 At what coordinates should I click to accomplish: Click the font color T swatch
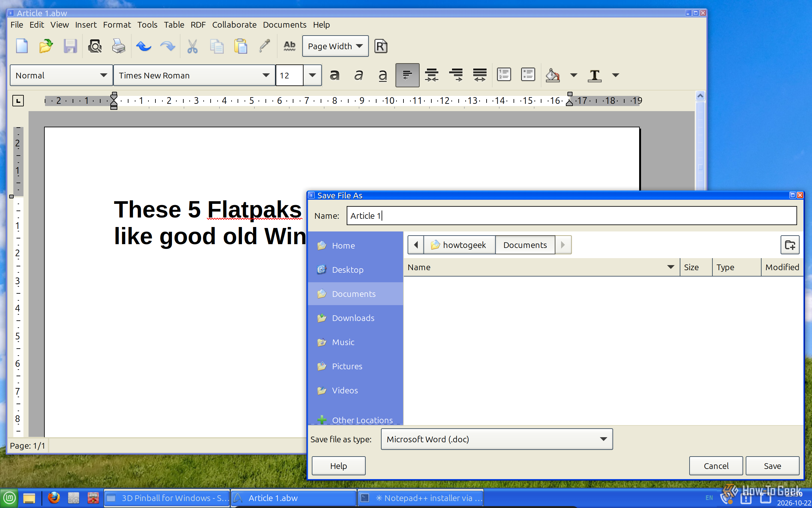tap(595, 75)
